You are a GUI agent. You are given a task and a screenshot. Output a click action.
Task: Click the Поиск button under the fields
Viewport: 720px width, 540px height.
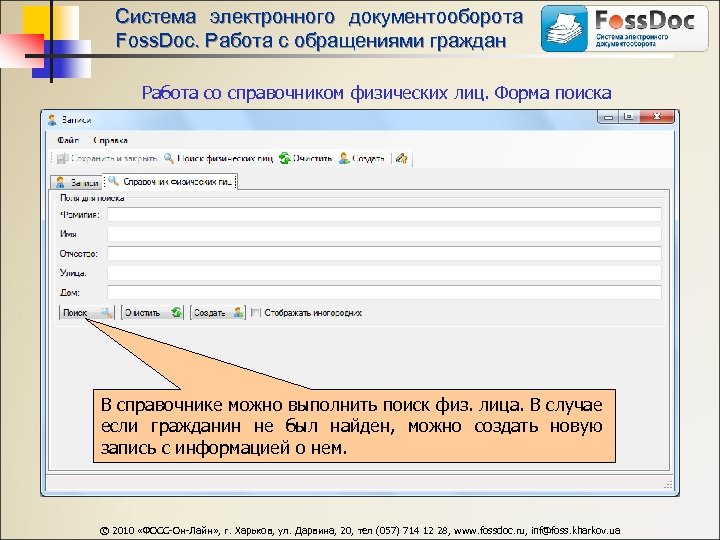coord(87,313)
